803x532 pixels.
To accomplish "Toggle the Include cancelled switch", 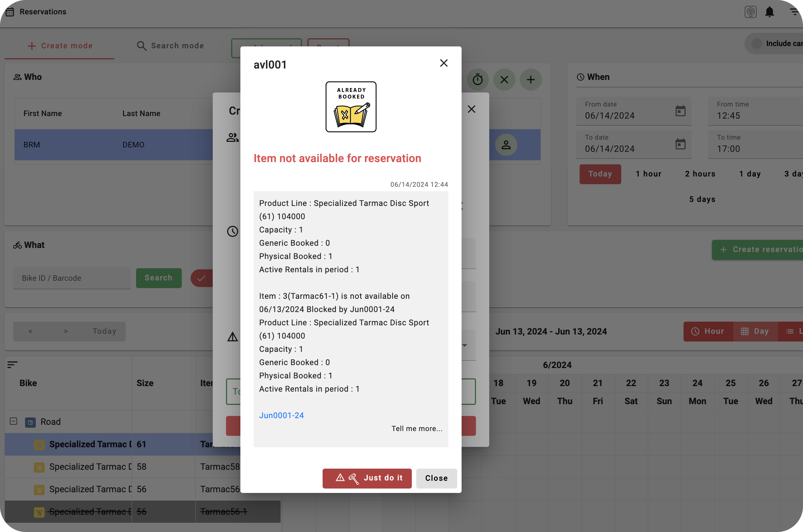I will [x=757, y=43].
